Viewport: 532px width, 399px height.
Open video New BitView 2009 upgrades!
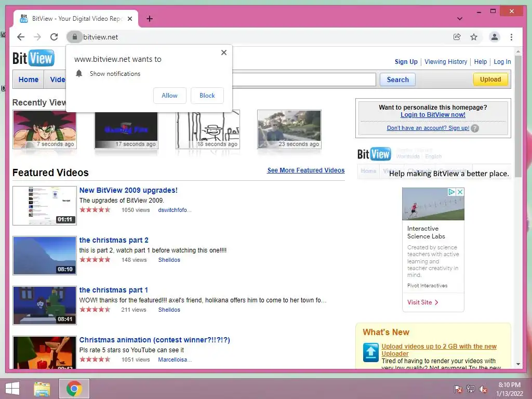pos(128,190)
